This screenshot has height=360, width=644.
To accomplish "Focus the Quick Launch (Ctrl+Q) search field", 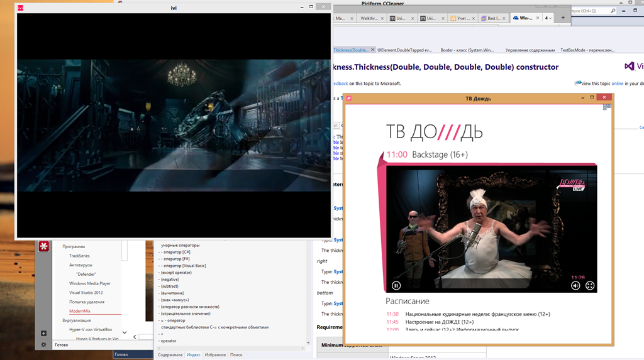I will click(x=590, y=11).
